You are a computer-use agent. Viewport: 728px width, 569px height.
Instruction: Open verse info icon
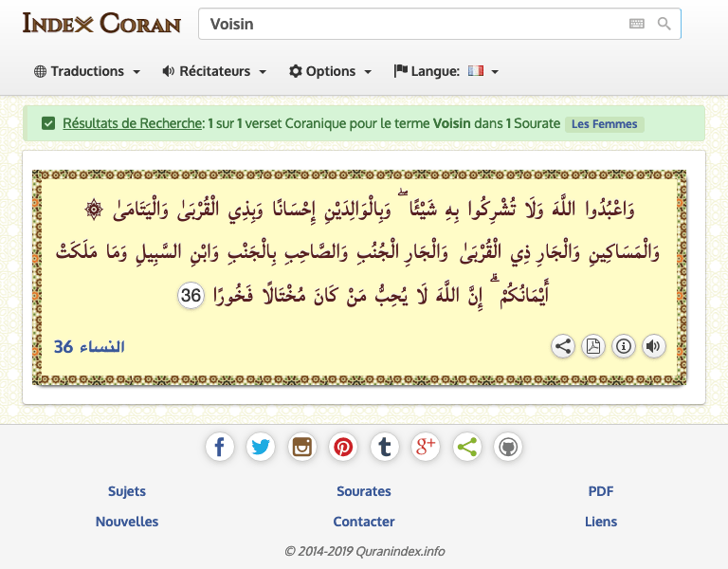(624, 346)
